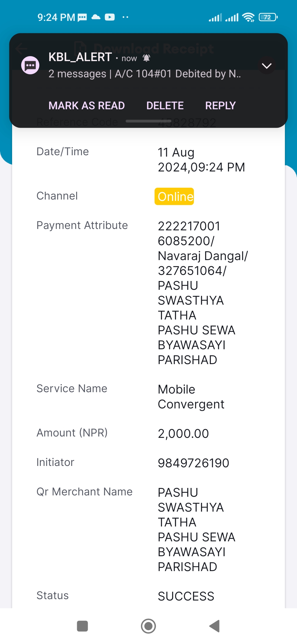The height and width of the screenshot is (644, 297).
Task: Tap the cloud icon in status bar
Action: coord(96,17)
